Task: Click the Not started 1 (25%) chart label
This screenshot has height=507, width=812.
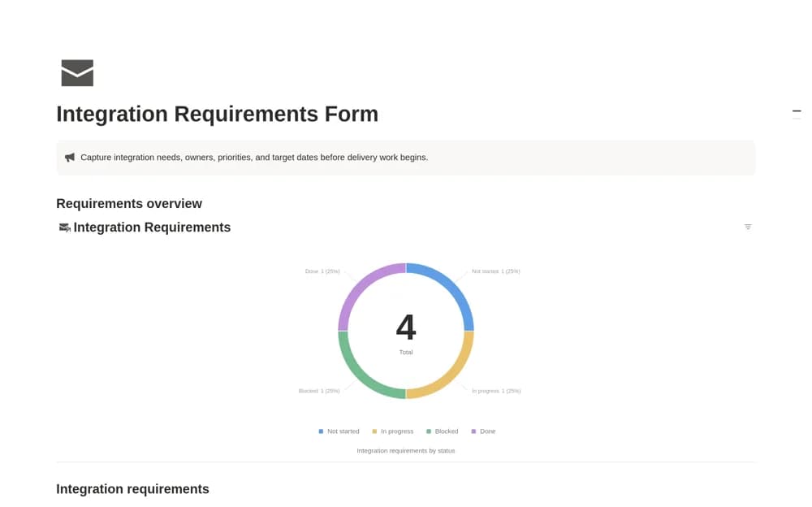Action: 495,271
